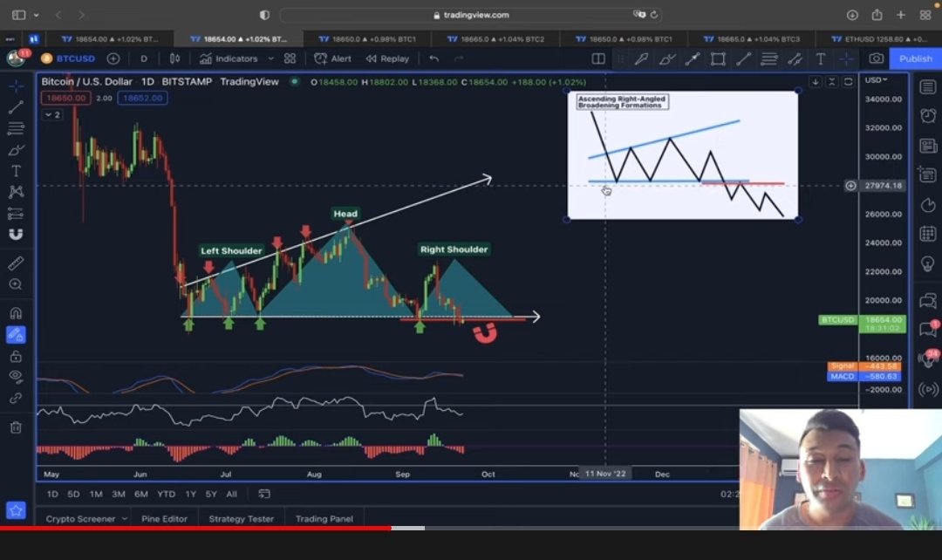Toggle magnet mode in left toolbar
Image resolution: width=942 pixels, height=560 pixels.
point(16,313)
